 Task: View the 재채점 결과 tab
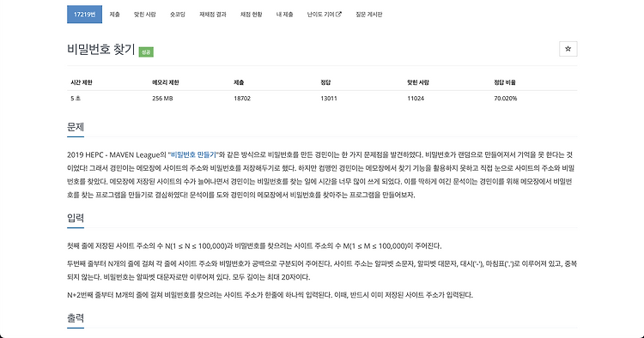(213, 15)
